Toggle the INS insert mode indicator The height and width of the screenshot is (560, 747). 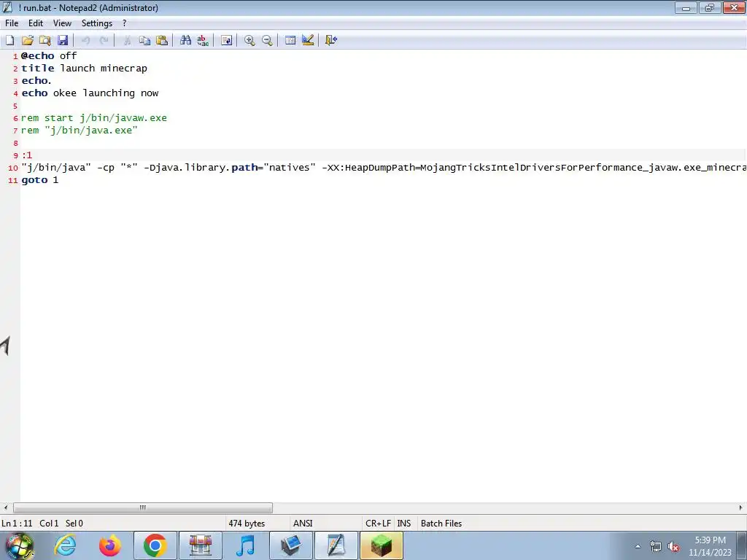click(404, 524)
